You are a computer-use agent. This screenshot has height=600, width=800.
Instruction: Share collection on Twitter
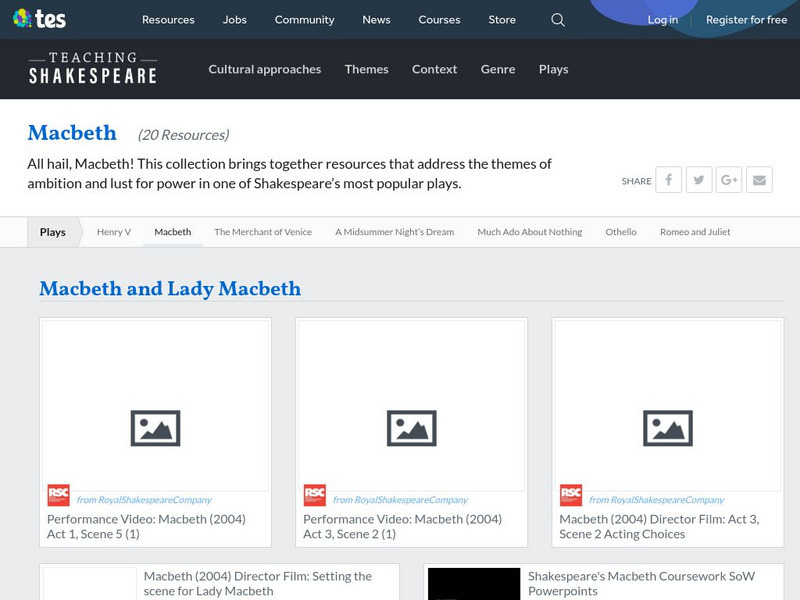[x=699, y=180]
